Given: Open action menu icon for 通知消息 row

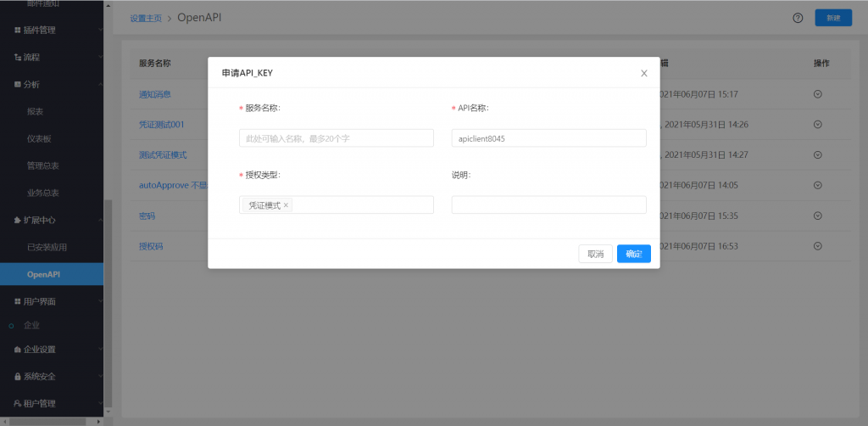Looking at the screenshot, I should coord(817,94).
